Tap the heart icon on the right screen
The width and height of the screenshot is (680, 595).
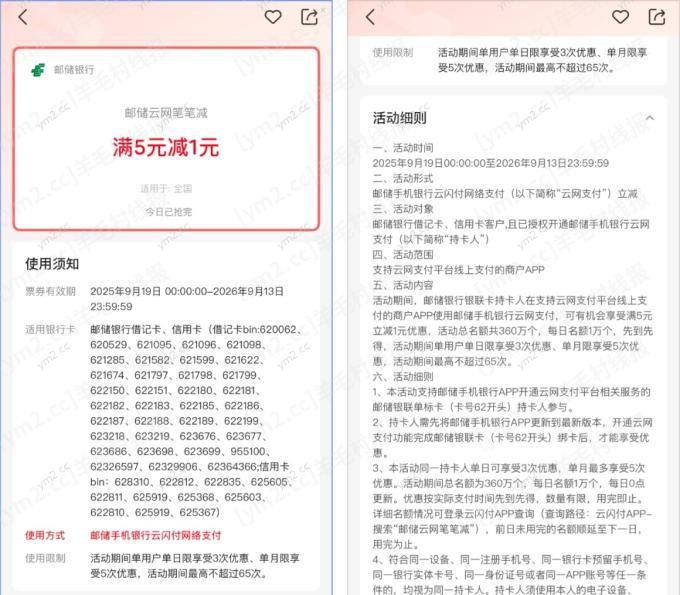620,17
